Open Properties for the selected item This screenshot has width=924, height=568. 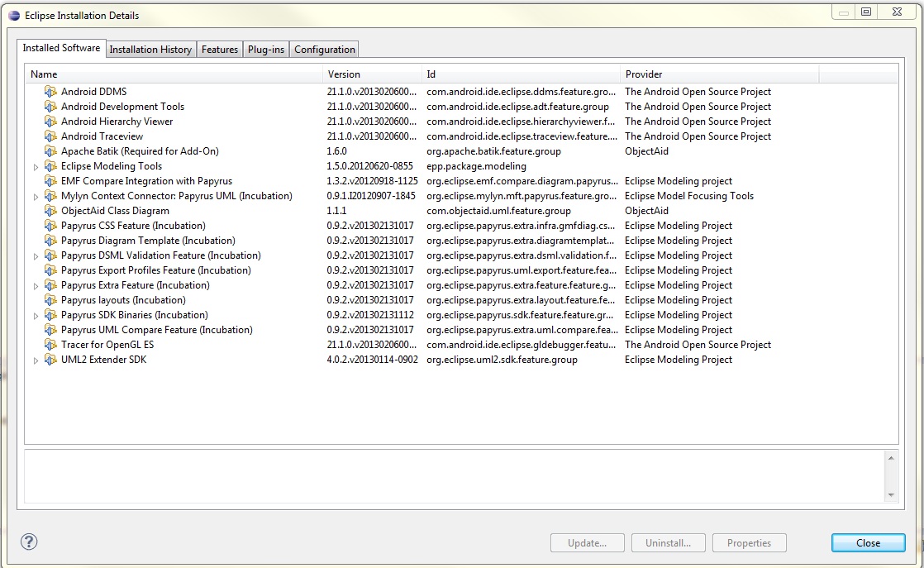tap(750, 542)
